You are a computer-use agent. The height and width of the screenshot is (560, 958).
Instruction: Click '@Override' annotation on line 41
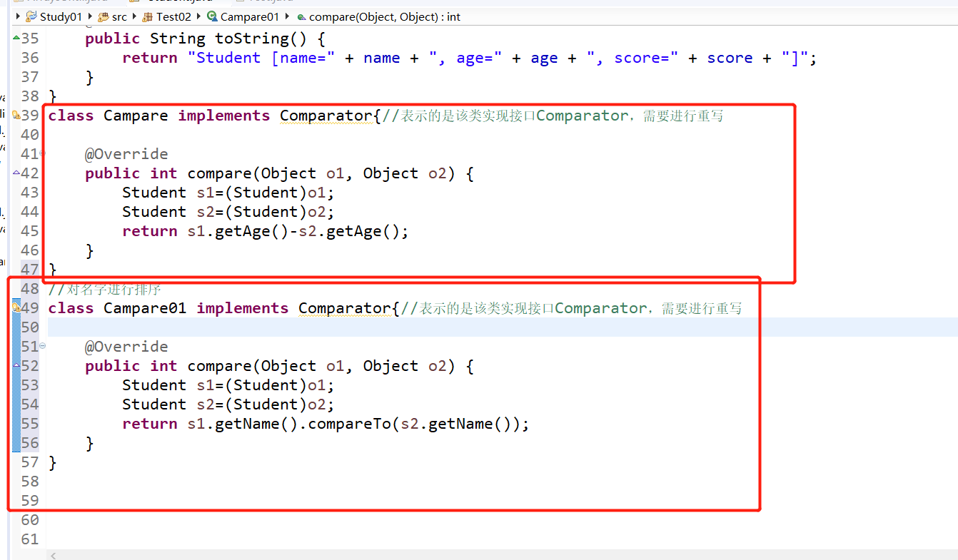[x=126, y=154]
